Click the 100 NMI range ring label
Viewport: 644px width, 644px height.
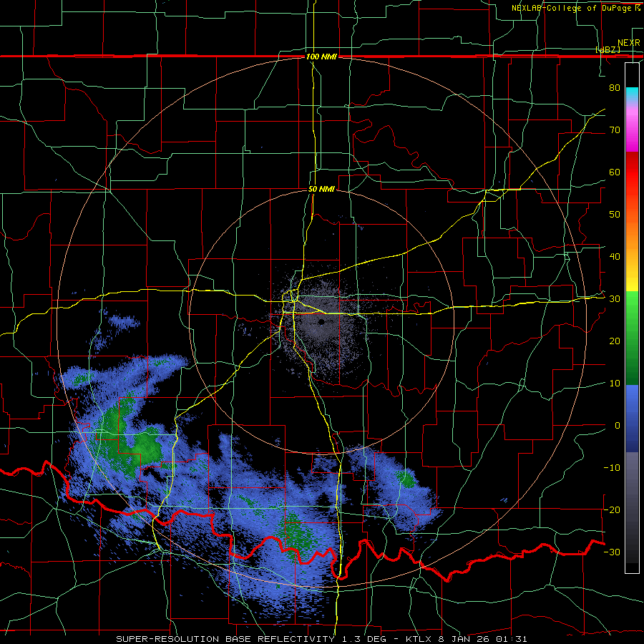tap(321, 57)
